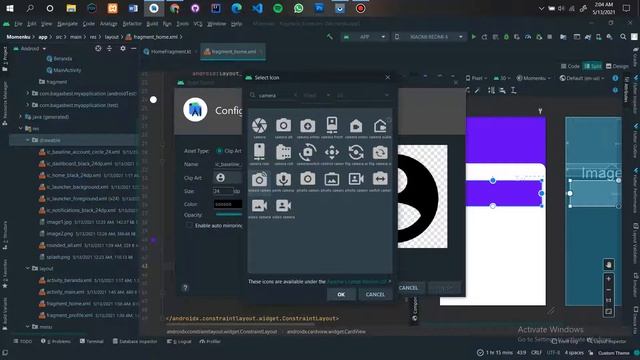Click the Make Project hammer icon

point(329,37)
